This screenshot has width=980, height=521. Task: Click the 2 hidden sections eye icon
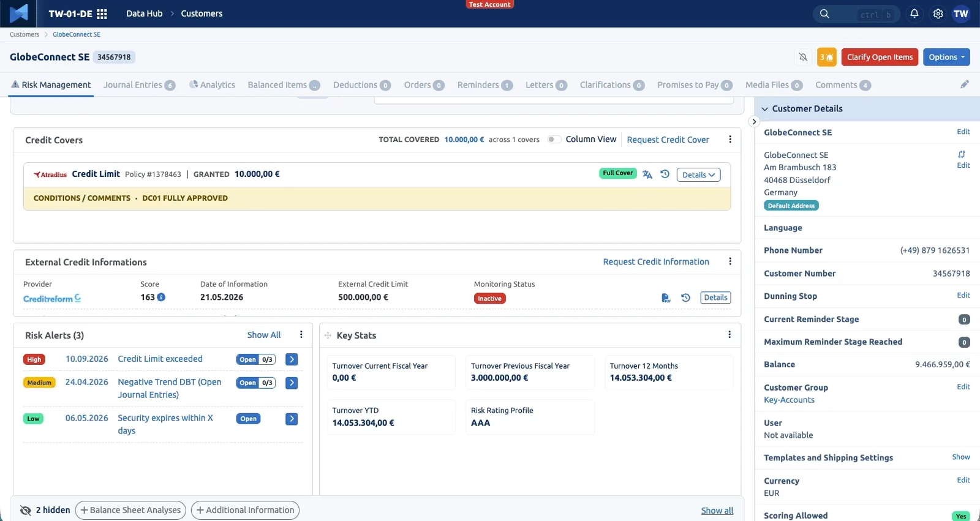click(x=26, y=511)
